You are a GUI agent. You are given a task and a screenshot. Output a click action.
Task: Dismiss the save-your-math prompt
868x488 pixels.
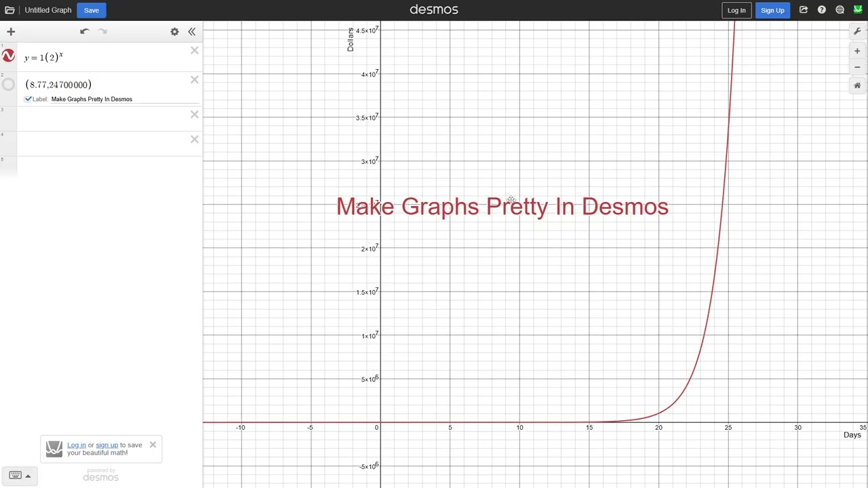pyautogui.click(x=153, y=445)
